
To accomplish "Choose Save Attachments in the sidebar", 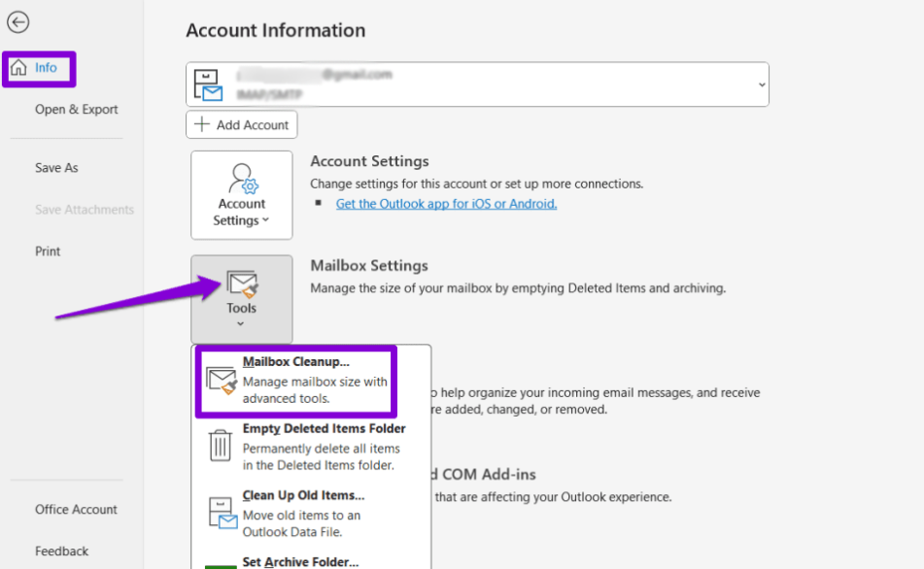I will [x=85, y=210].
